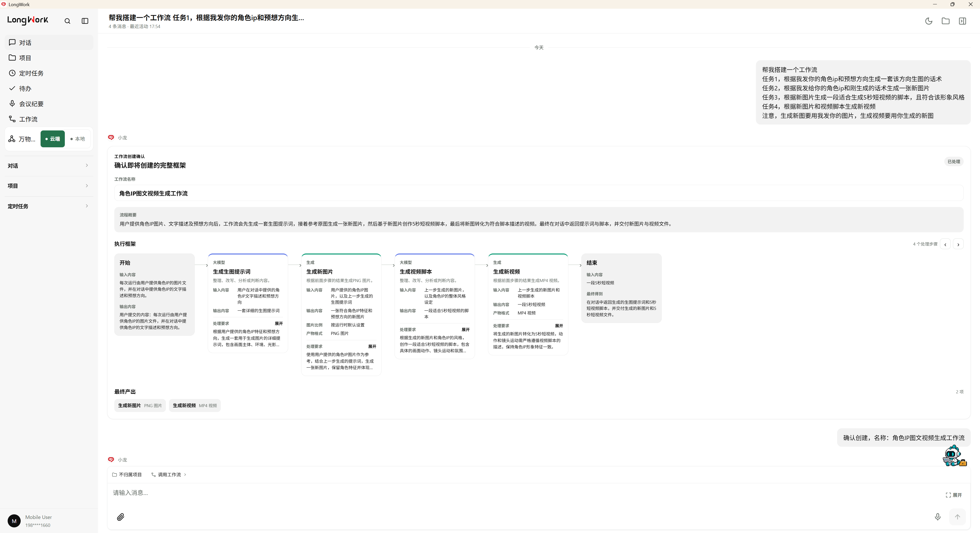Open the folder icon at top right

945,21
